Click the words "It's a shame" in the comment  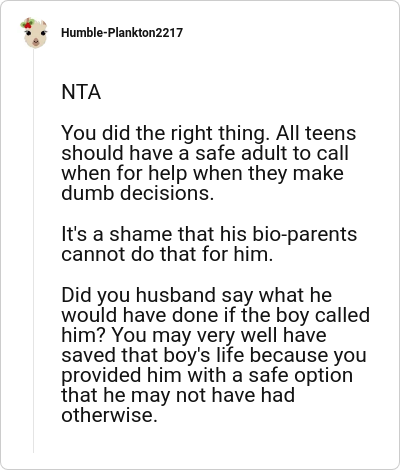tap(117, 234)
